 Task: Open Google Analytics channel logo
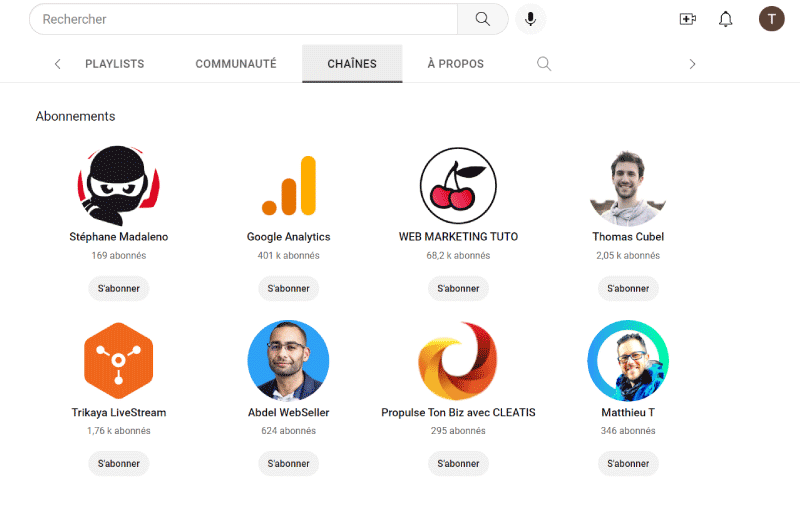click(289, 186)
